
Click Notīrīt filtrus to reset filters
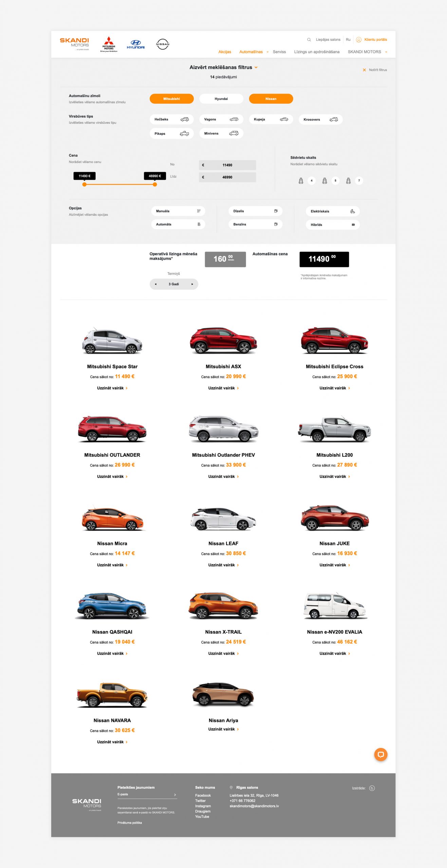point(378,70)
